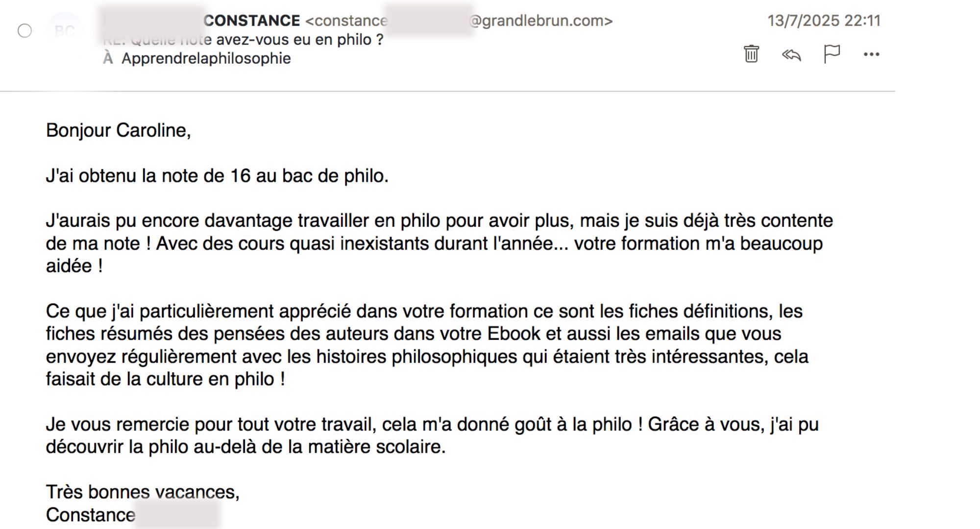980x529 pixels.
Task: Click the "À" recipient label
Action: [108, 58]
